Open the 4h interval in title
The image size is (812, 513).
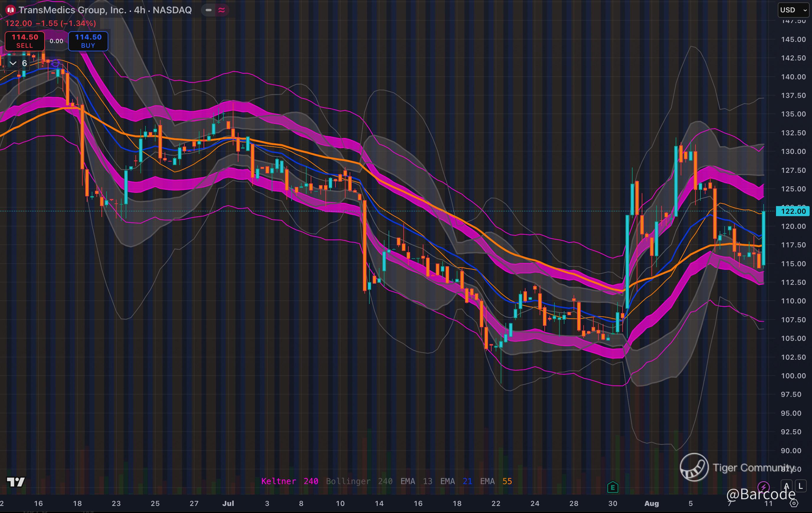139,10
